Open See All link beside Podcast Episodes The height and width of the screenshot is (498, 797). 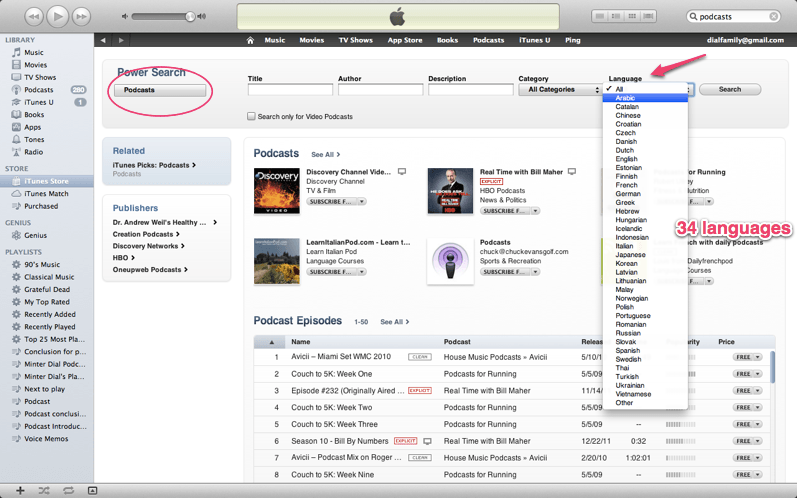(x=394, y=322)
